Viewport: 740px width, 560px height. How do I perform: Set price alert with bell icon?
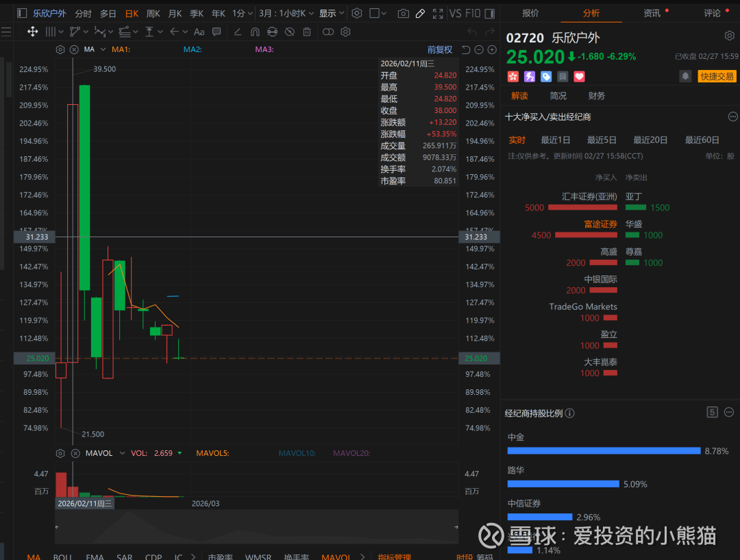point(685,76)
